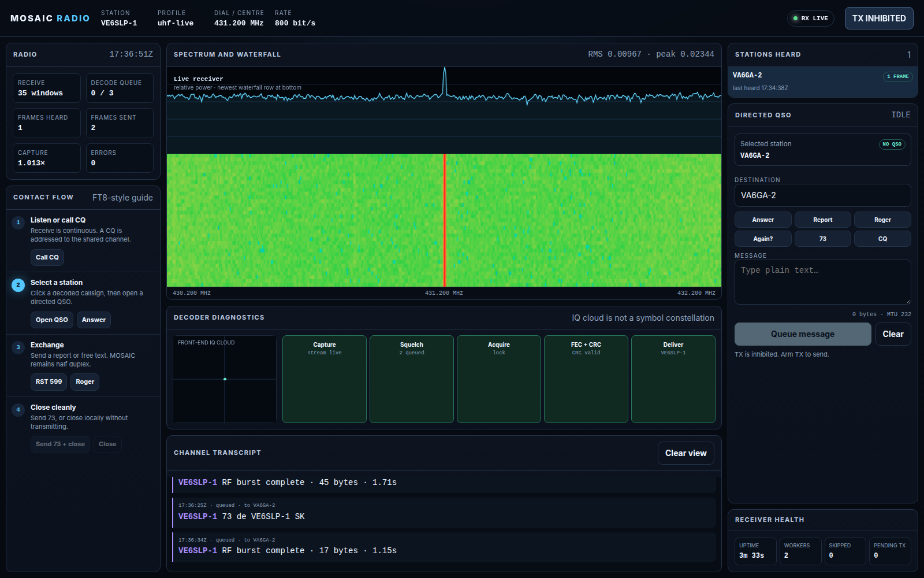Screen dimensions: 924x578
Task: Open QSO with the selected station
Action: 51,320
